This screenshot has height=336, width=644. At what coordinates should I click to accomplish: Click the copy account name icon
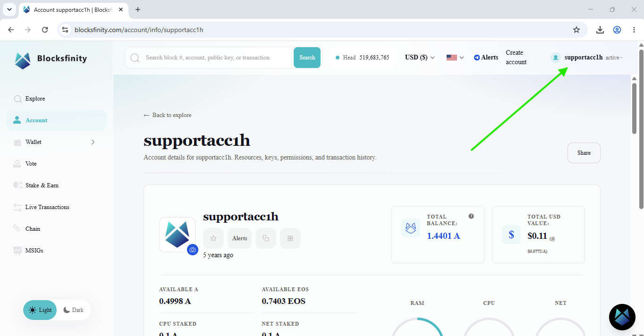pos(266,238)
